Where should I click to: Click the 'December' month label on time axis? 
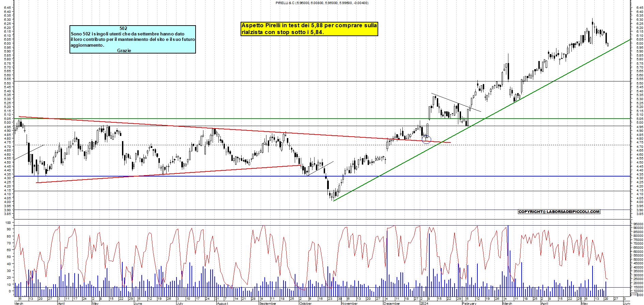[392, 303]
